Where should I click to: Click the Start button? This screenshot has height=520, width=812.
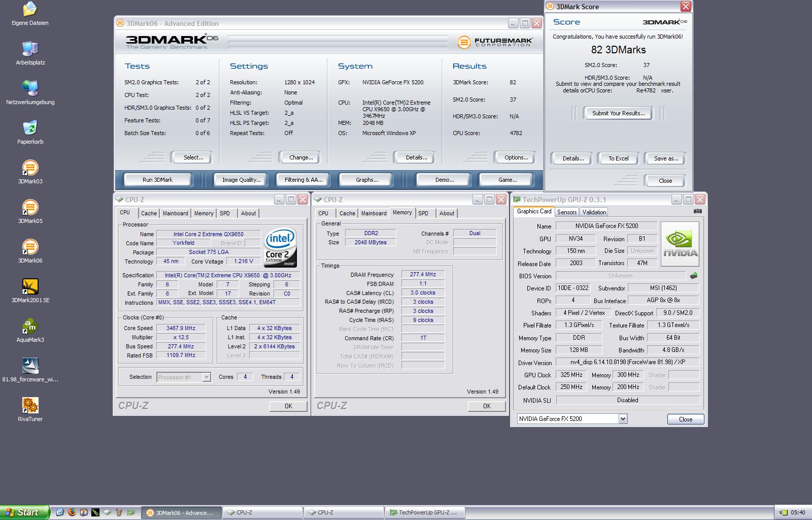point(25,512)
